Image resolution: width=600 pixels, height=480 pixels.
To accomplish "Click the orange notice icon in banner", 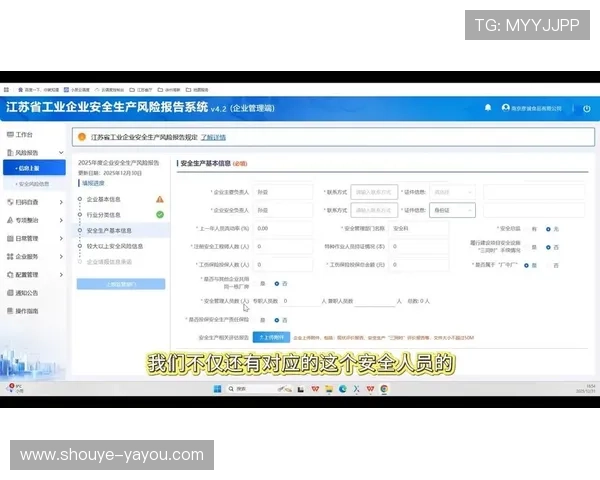I will [82, 137].
